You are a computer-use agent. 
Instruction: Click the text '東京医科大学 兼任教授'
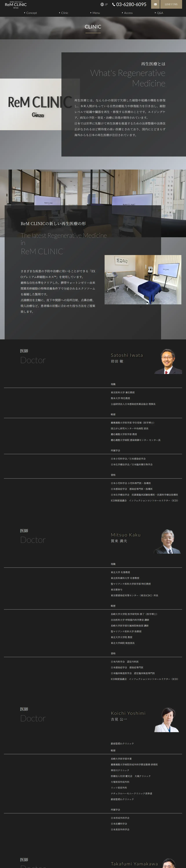coord(123,393)
